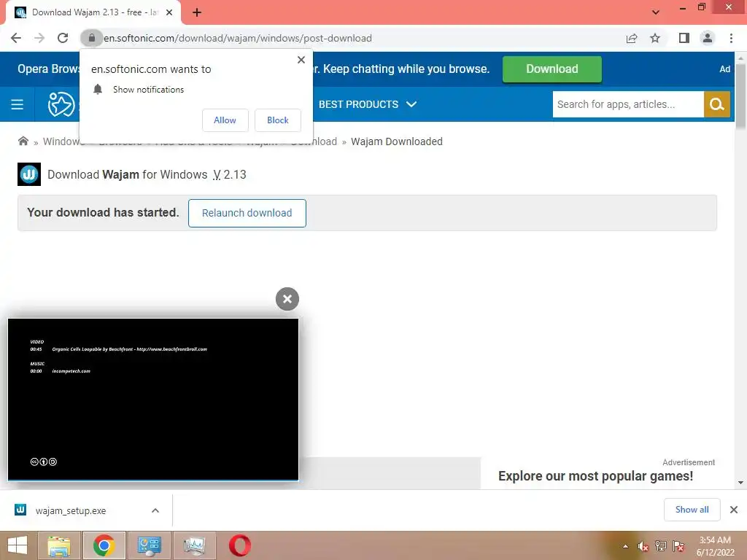Go to home via breadcrumb house icon
Image resolution: width=747 pixels, height=560 pixels.
point(23,141)
